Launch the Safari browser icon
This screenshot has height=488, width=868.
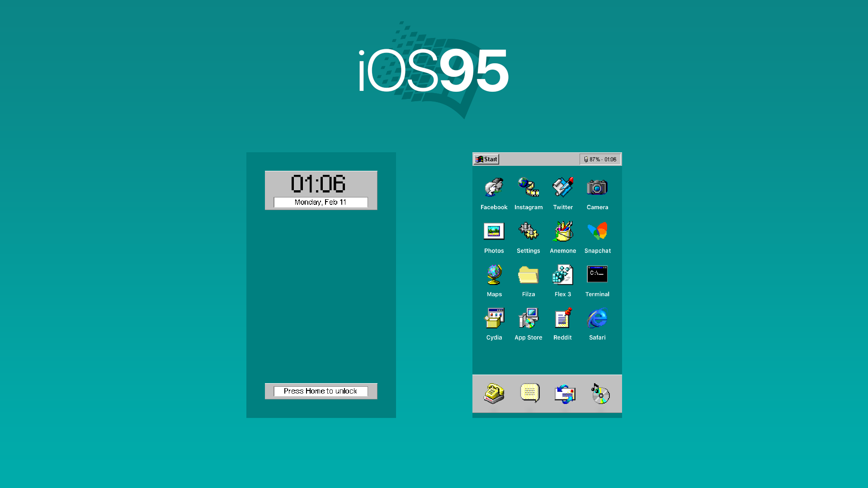pos(597,318)
